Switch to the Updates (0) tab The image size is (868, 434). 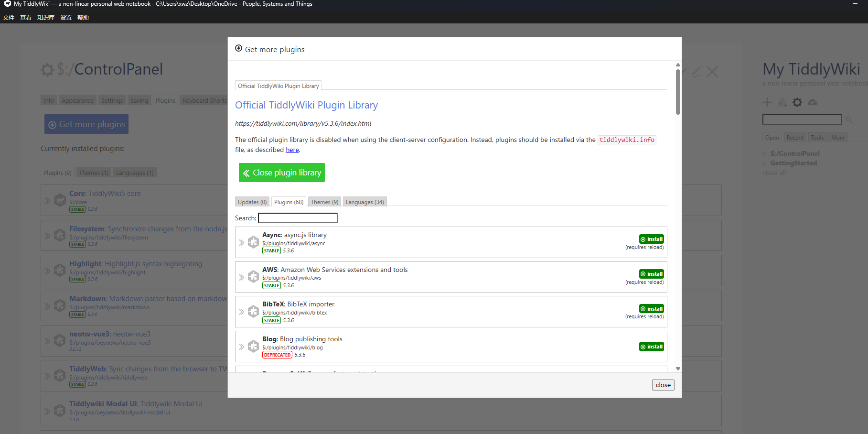(x=252, y=202)
